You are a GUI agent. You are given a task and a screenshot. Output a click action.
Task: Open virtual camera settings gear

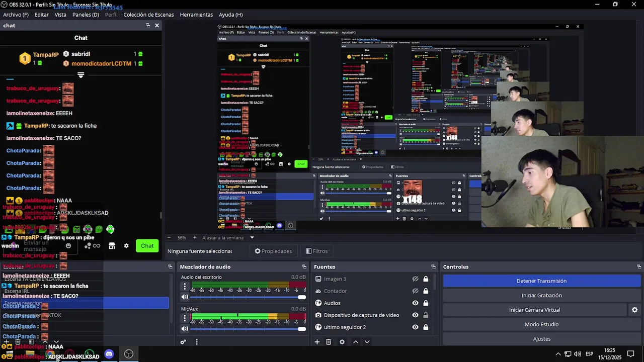click(x=634, y=310)
